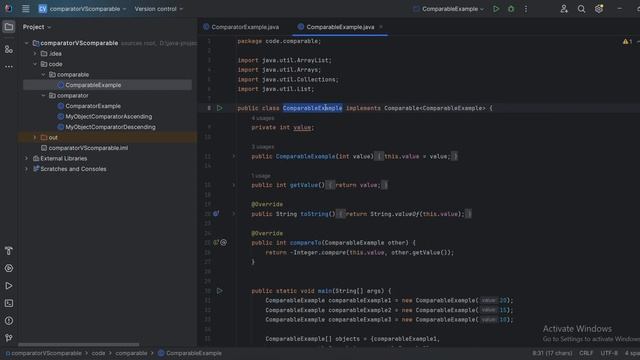
Task: Open the main hamburger menu
Action: [25, 9]
